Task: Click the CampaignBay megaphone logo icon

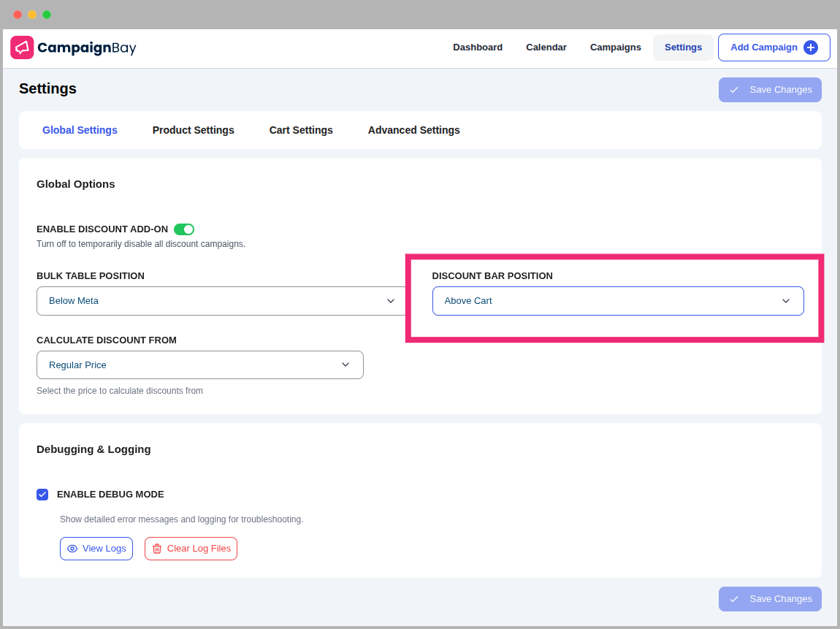Action: click(22, 47)
